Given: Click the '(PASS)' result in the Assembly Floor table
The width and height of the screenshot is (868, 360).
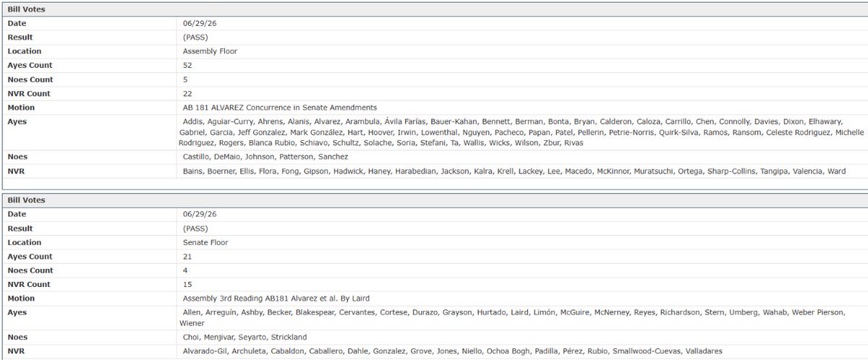Looking at the screenshot, I should (196, 37).
